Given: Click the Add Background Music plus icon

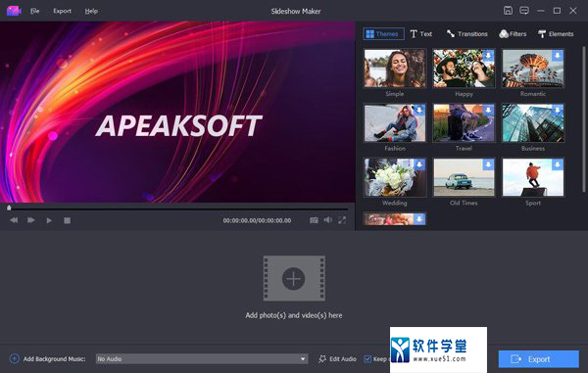Looking at the screenshot, I should pyautogui.click(x=15, y=358).
